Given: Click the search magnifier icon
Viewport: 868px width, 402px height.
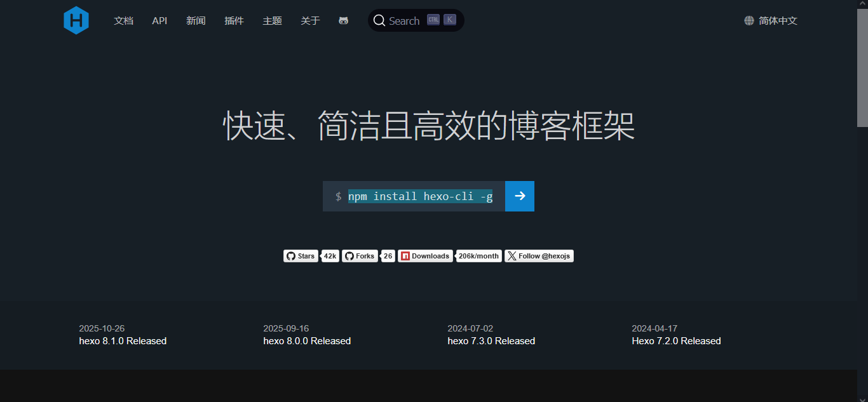Looking at the screenshot, I should pos(379,20).
